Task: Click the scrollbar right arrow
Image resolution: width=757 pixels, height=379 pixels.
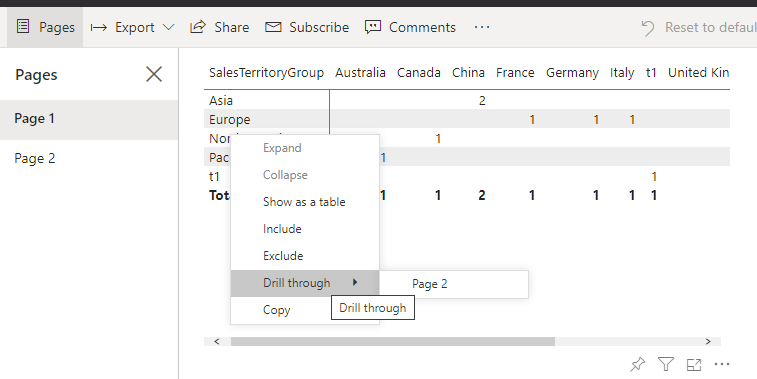Action: tap(708, 341)
